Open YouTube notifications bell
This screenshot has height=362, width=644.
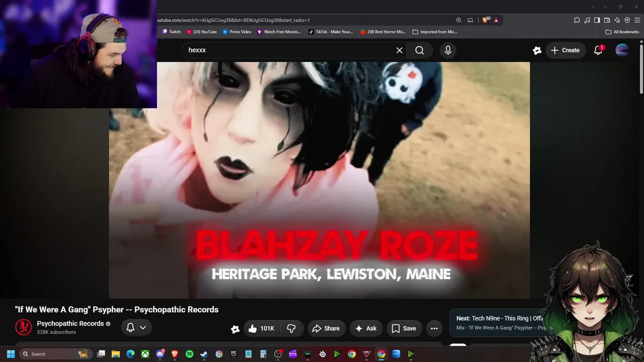(598, 50)
